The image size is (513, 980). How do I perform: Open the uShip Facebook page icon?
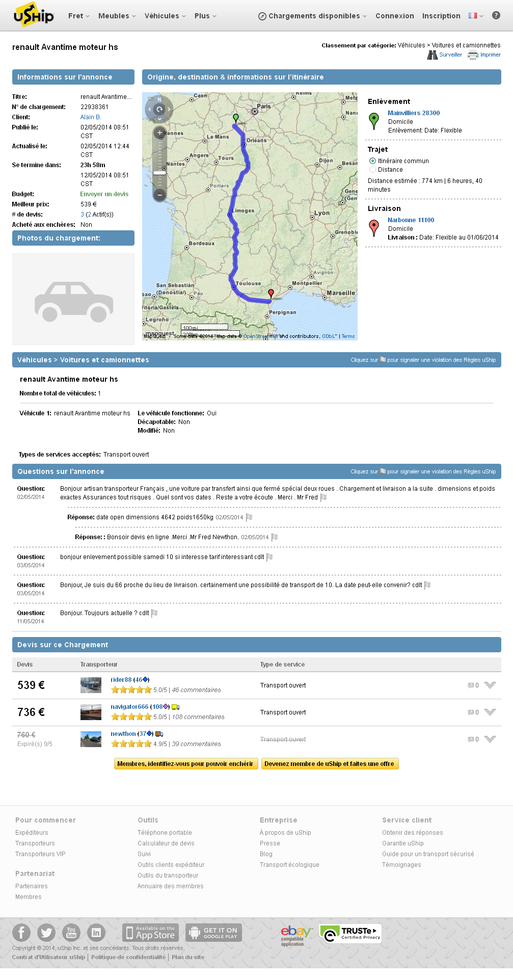click(21, 933)
